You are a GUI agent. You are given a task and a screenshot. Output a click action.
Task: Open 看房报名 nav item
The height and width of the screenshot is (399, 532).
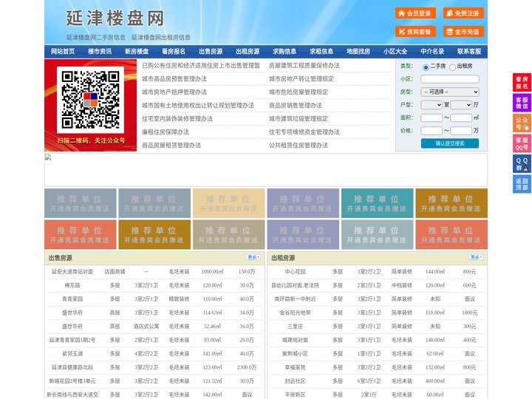[174, 52]
